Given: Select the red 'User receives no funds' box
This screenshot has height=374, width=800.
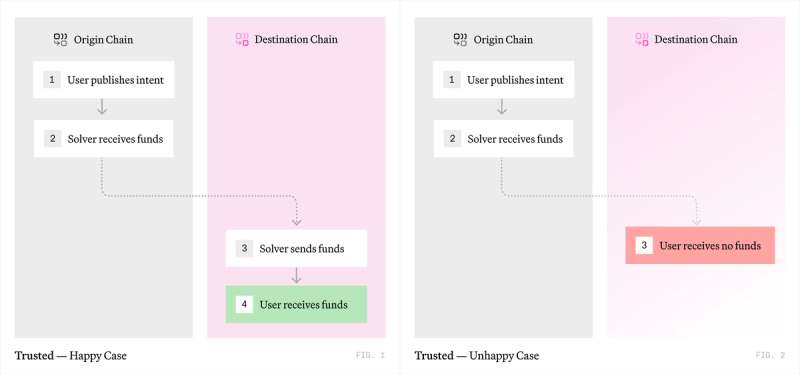Looking at the screenshot, I should [x=700, y=245].
